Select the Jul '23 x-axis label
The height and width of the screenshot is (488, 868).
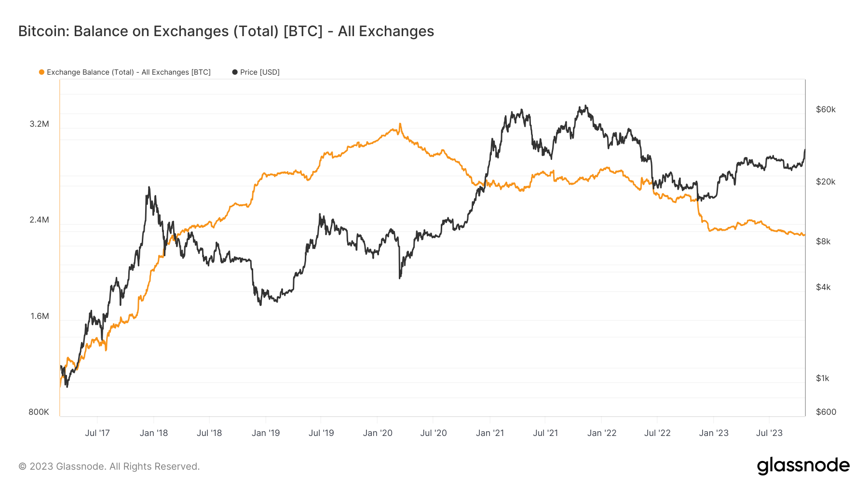click(769, 433)
